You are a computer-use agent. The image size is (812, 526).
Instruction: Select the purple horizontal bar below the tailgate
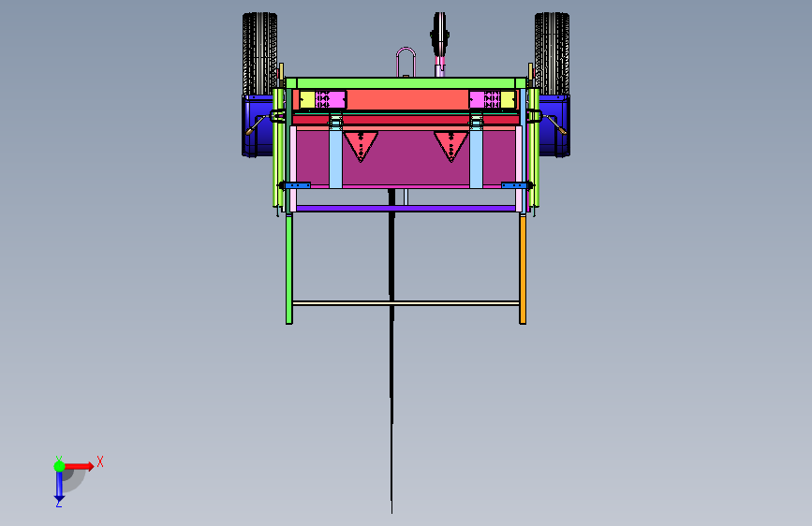coord(406,208)
